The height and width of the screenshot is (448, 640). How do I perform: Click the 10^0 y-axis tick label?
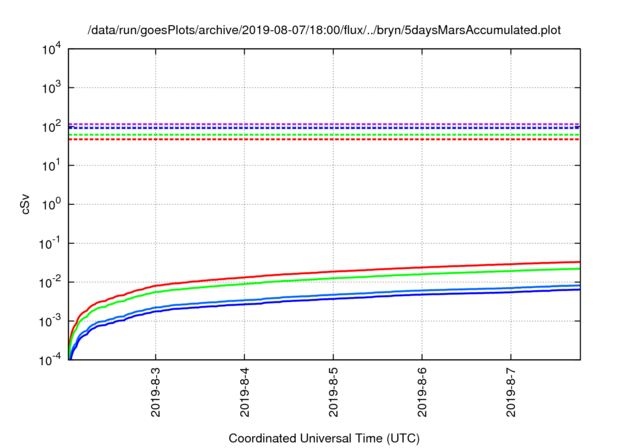point(48,205)
